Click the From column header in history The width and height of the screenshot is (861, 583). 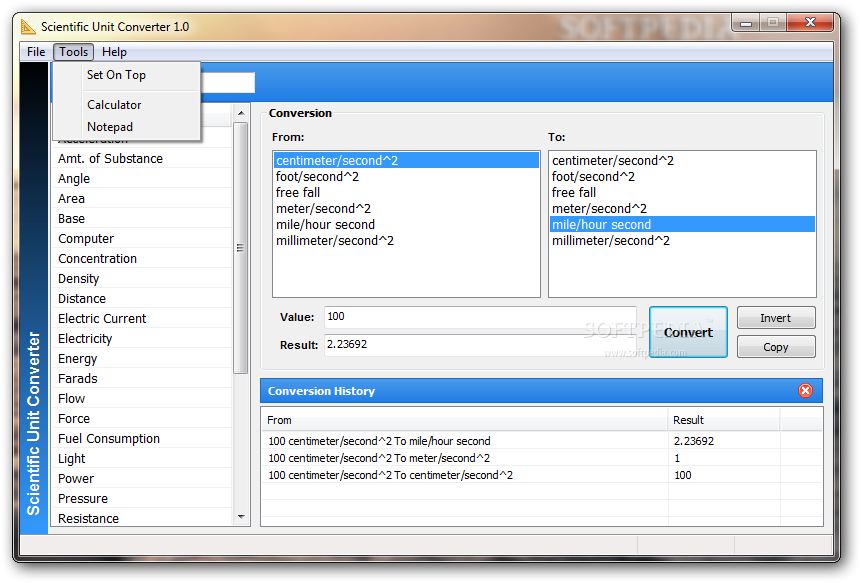[465, 420]
